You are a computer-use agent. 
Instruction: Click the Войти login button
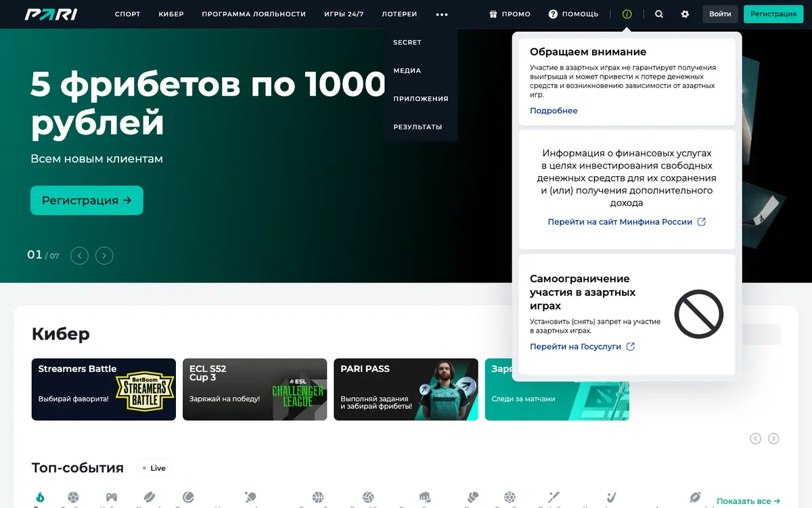[720, 14]
